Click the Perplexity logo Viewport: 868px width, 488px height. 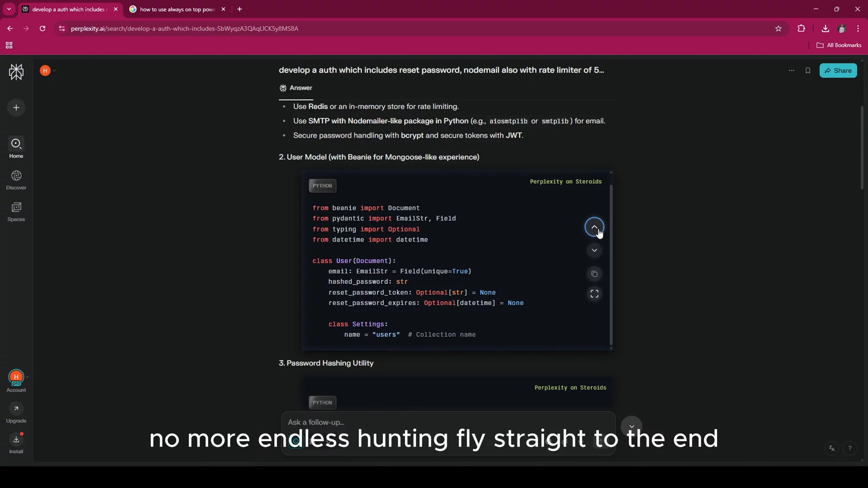coord(16,72)
